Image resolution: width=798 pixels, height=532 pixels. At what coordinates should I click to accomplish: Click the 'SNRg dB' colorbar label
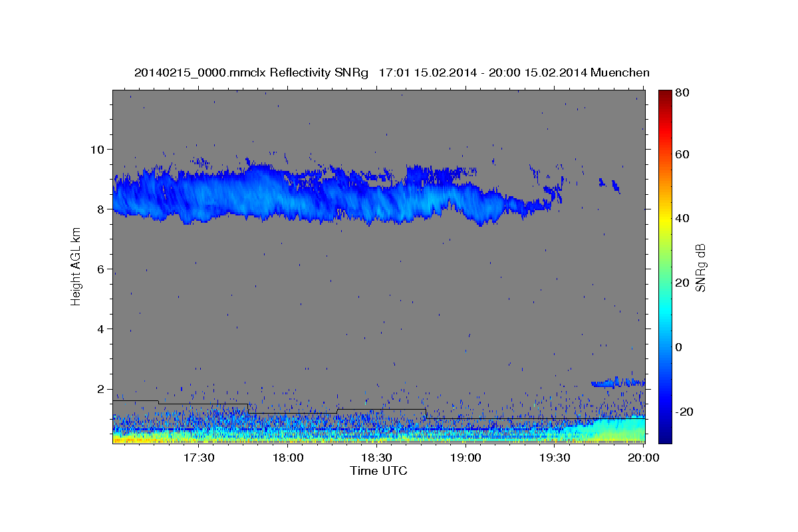click(700, 267)
